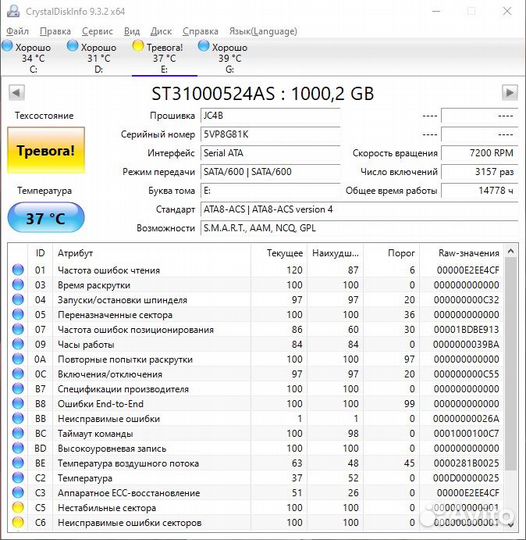The image size is (526, 540).
Task: Open the Вид menu
Action: pos(132,31)
